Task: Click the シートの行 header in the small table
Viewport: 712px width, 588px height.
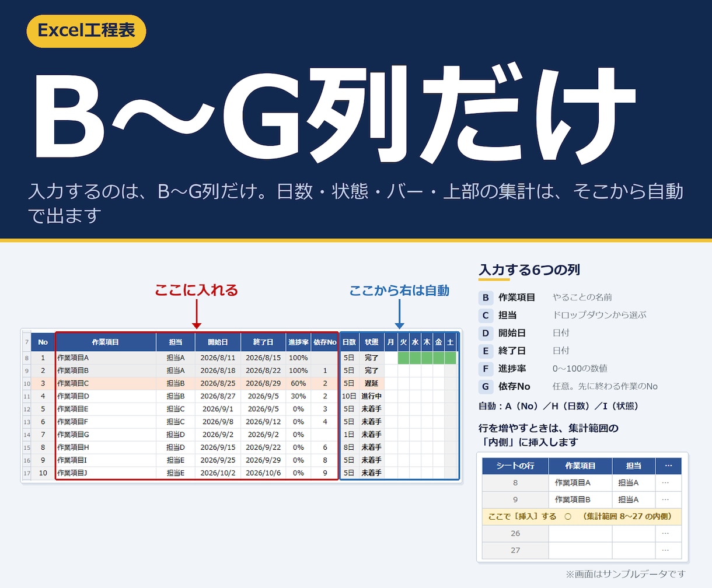Action: [x=515, y=466]
